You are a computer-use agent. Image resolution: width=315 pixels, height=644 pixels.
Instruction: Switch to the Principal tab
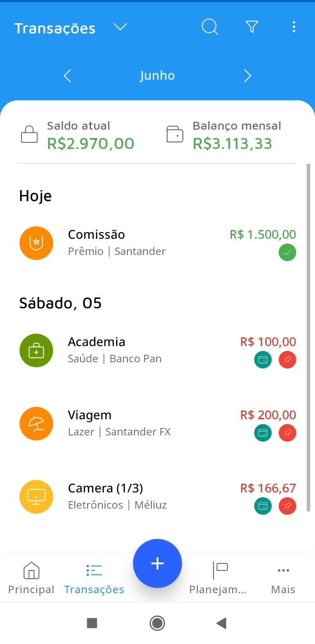coord(31,578)
